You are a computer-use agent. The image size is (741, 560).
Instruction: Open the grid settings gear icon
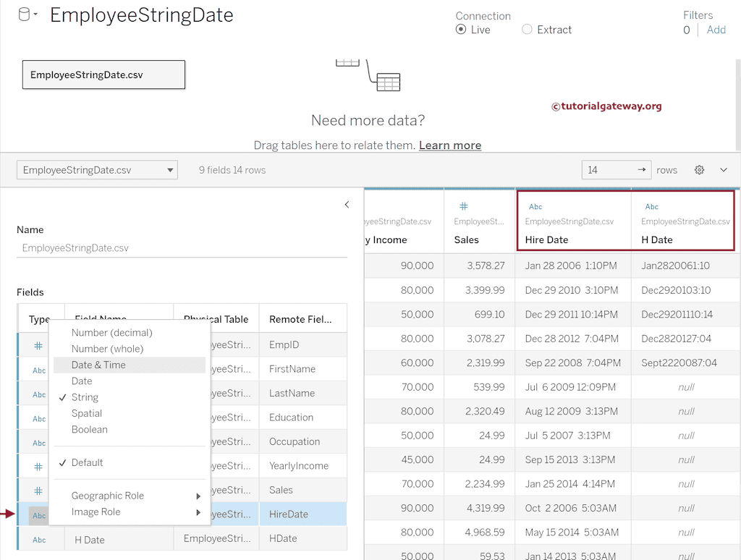pos(699,170)
